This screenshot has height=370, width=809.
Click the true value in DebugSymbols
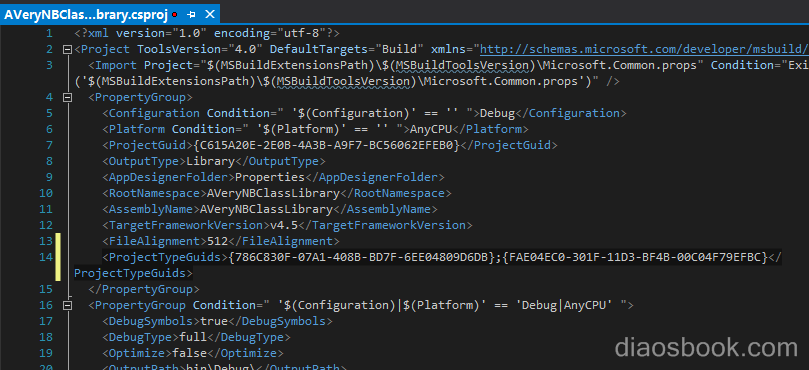[214, 321]
